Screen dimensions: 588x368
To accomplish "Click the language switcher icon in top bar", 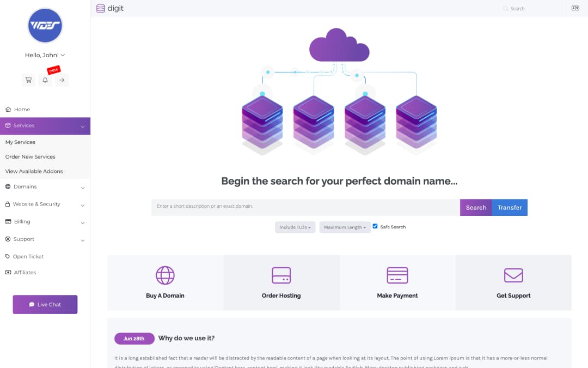I will 575,8.
